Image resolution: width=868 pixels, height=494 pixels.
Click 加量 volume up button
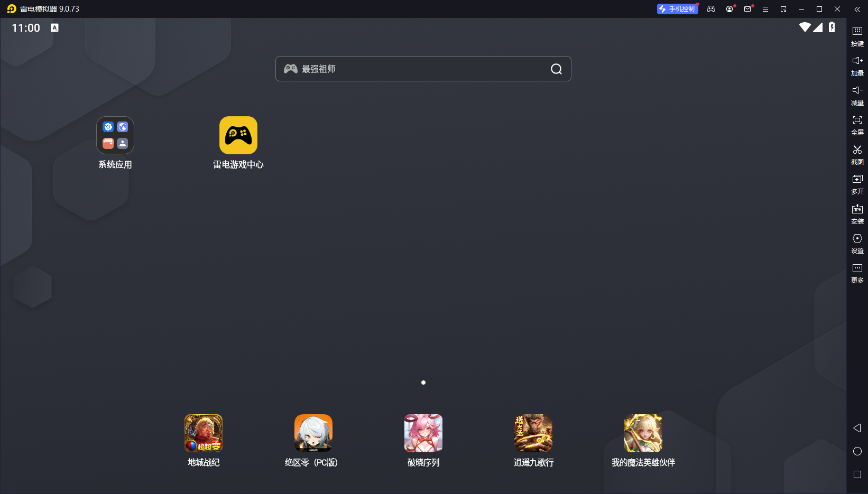click(857, 66)
